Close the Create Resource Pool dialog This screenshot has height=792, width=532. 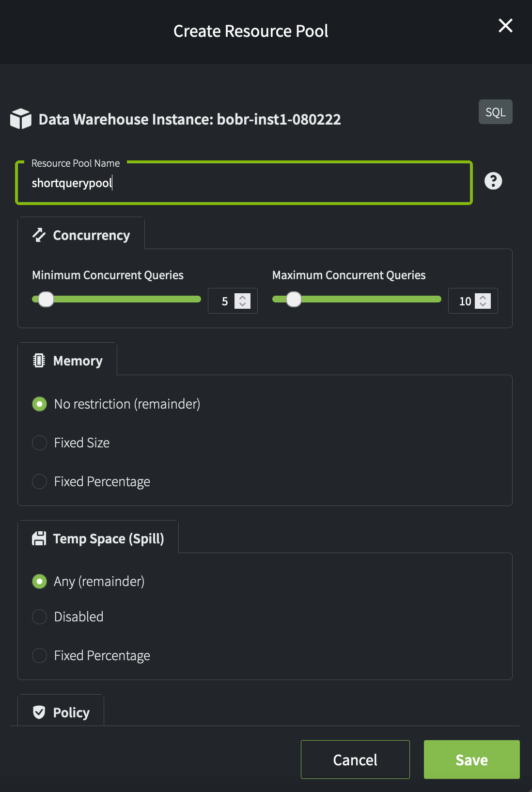(x=505, y=26)
